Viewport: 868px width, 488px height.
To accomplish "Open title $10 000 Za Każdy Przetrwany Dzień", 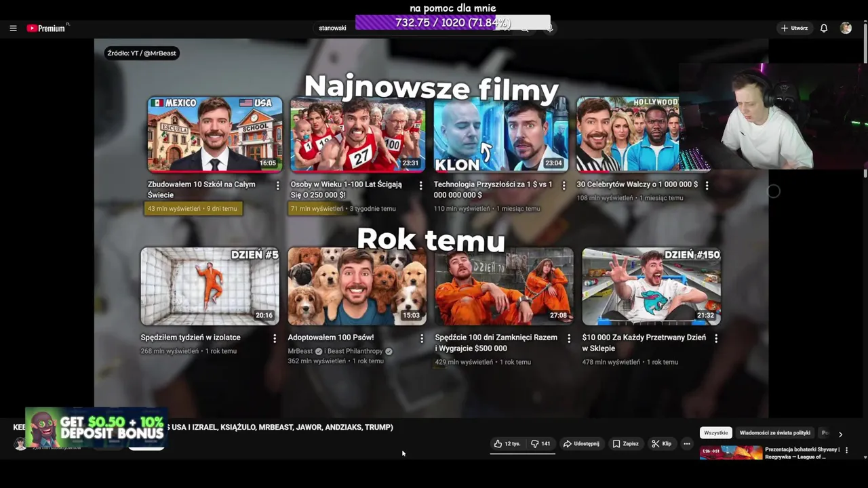I will click(644, 342).
